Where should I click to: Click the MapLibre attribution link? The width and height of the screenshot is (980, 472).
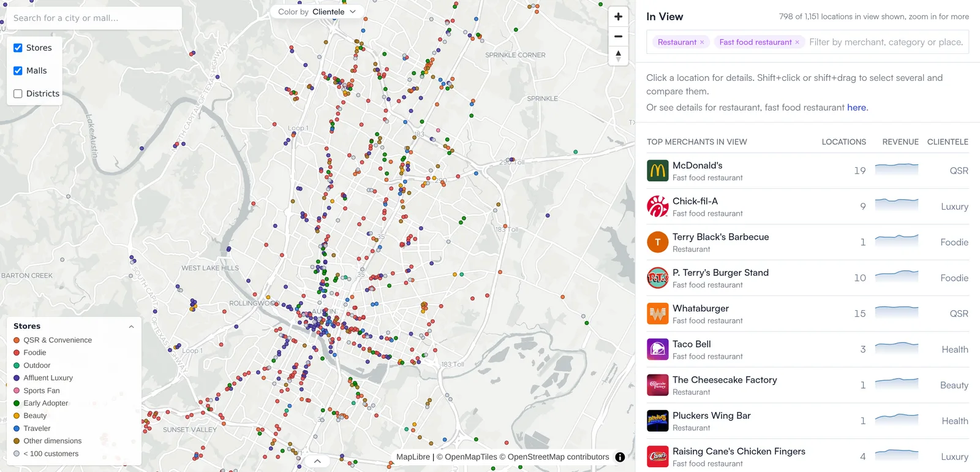(x=413, y=457)
